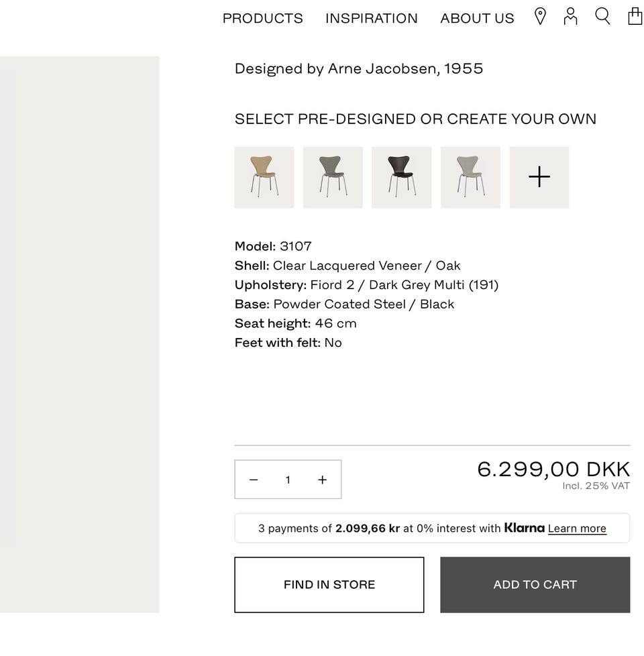The width and height of the screenshot is (644, 656).
Task: Increase quantity with the plus button
Action: point(323,480)
